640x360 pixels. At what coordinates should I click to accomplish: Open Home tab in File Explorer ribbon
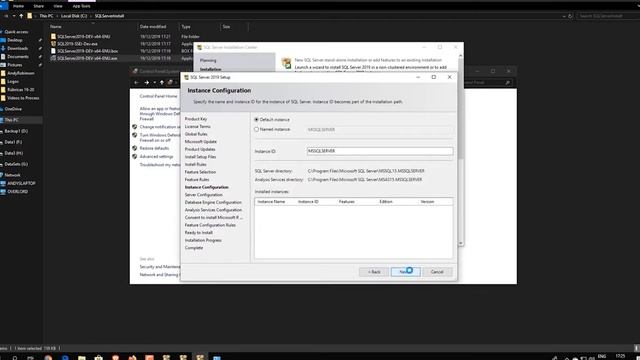[x=18, y=6]
